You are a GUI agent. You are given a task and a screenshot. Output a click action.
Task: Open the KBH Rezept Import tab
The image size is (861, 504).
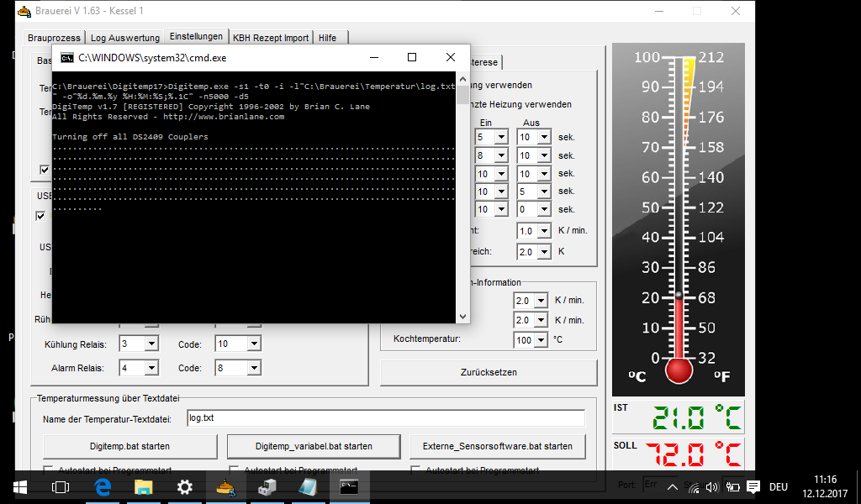[x=271, y=38]
